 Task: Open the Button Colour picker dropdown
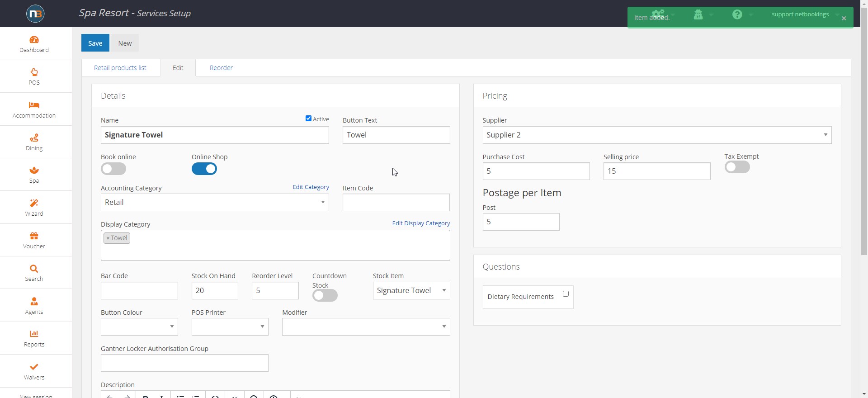click(139, 327)
